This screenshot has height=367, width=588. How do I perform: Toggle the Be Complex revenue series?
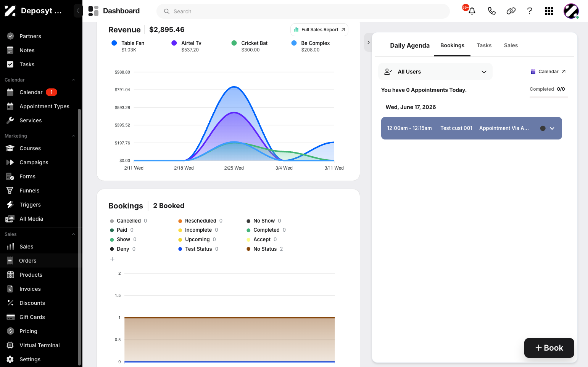tap(311, 46)
